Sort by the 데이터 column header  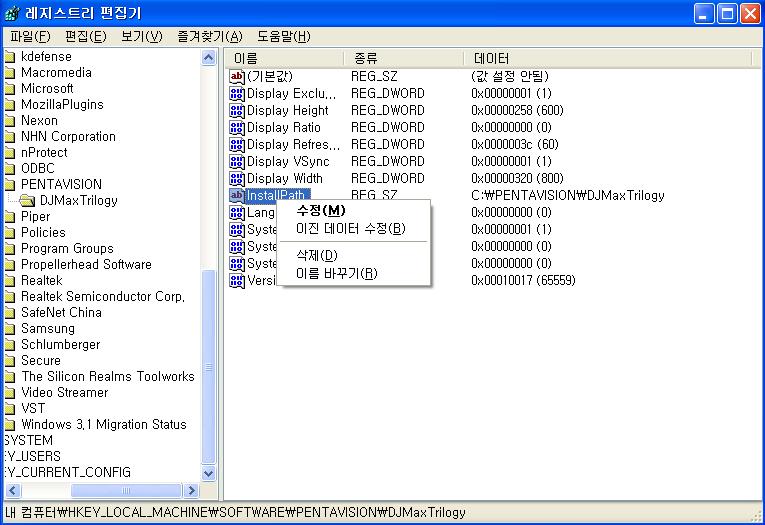point(608,59)
